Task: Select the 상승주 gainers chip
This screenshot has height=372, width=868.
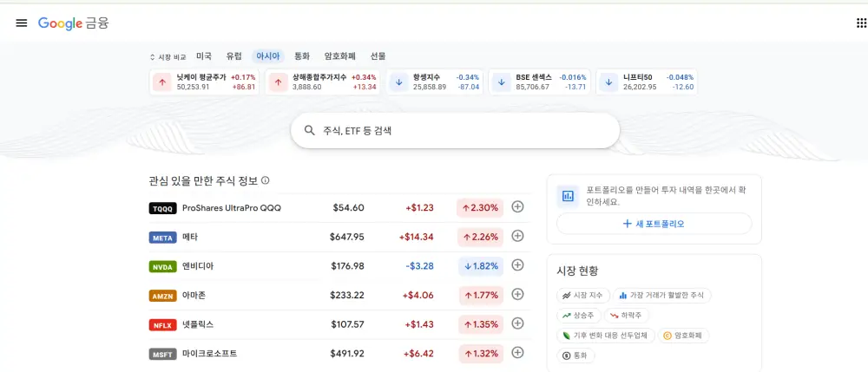Action: pos(578,316)
